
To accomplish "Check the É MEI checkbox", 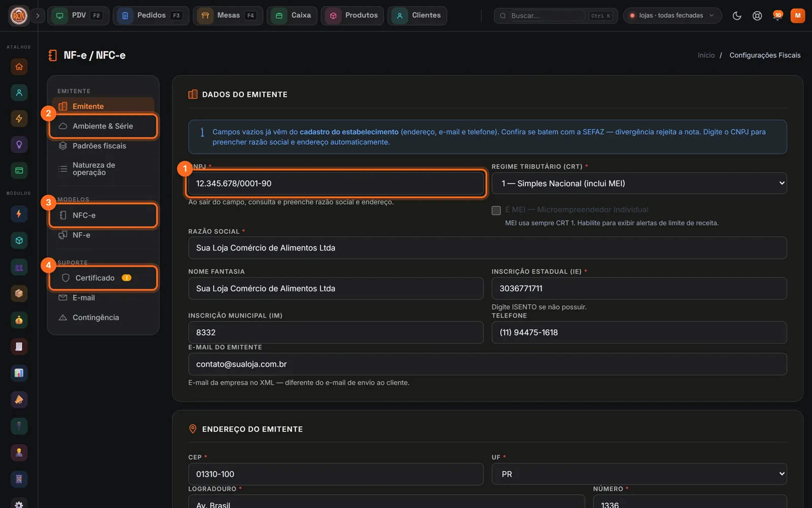I will coord(496,210).
